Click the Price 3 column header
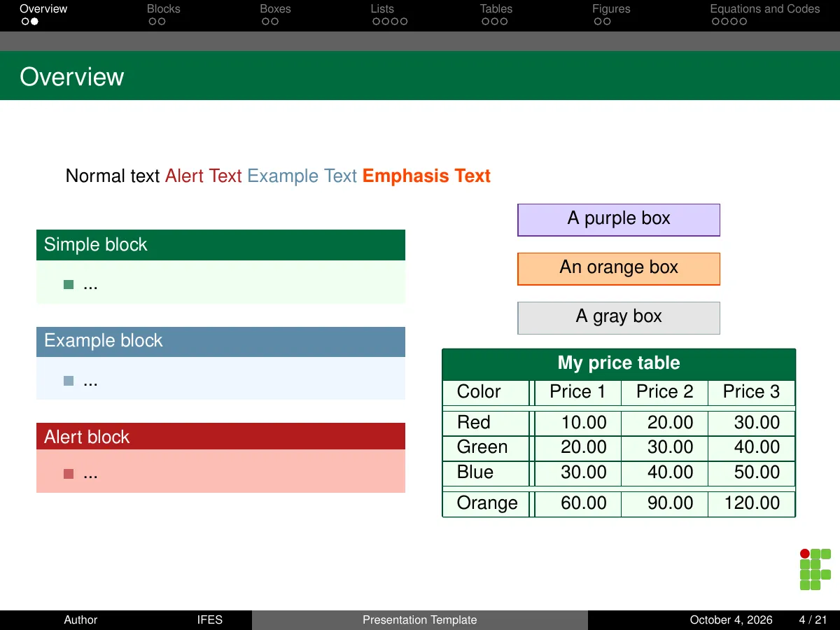 tap(751, 392)
